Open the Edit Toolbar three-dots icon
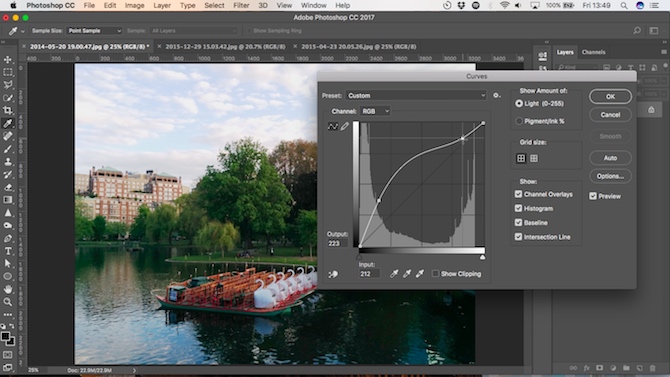Viewport: 670px width, 377px height. pos(8,315)
